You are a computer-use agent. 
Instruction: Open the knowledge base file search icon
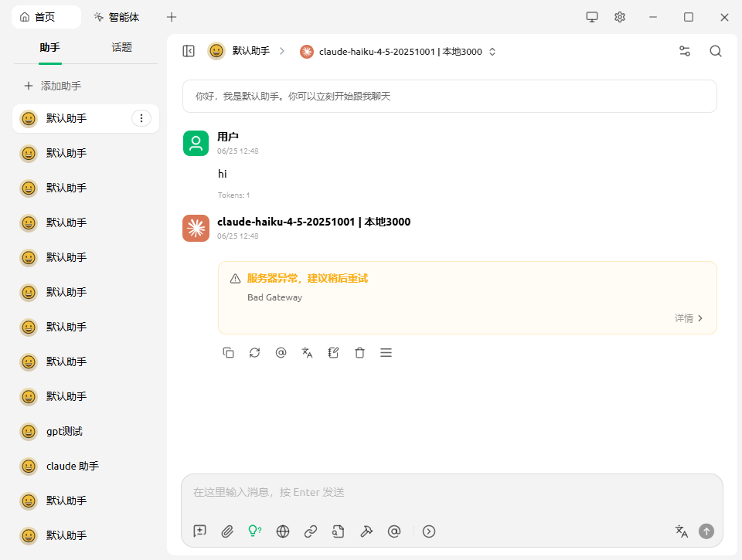coord(338,531)
